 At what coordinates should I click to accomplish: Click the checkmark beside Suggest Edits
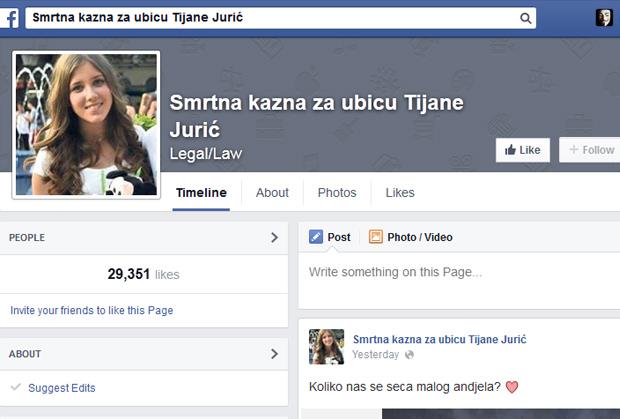click(15, 387)
